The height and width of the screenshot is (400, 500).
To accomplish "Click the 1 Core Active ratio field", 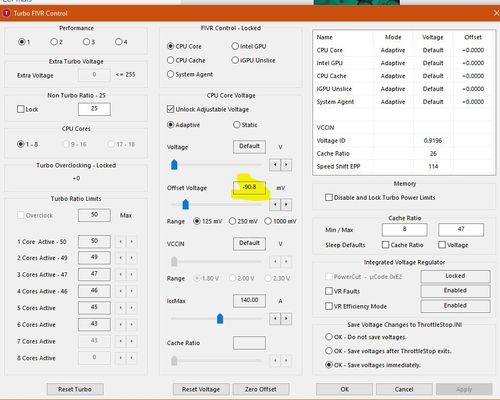I will pos(94,241).
